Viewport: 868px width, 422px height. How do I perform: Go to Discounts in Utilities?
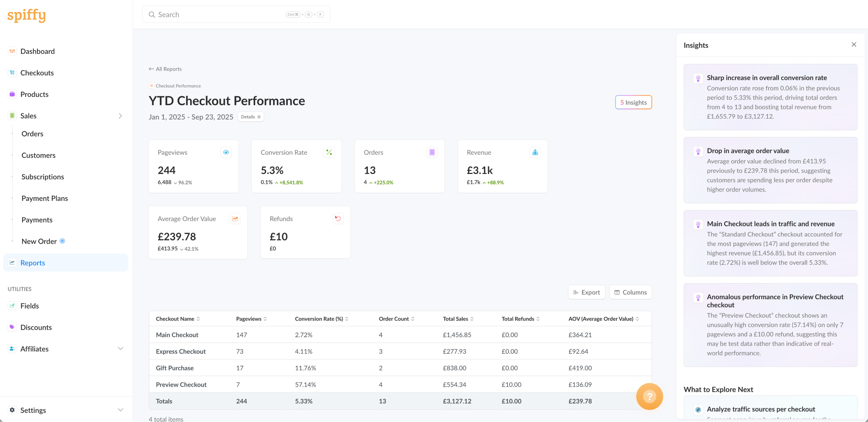click(36, 327)
